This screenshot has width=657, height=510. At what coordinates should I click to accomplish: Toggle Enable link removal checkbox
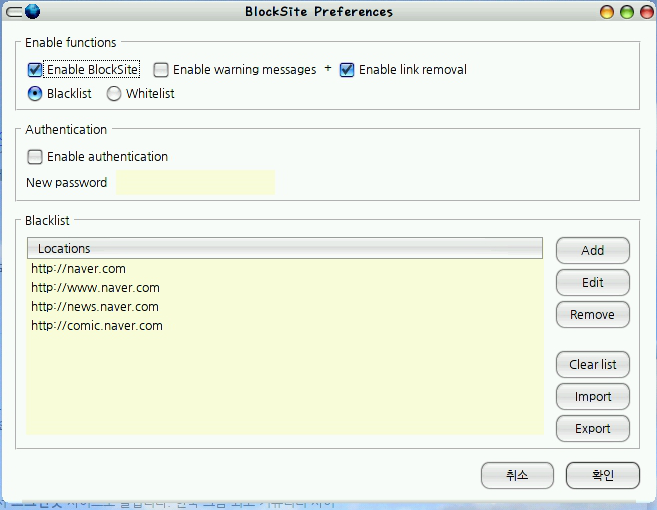pyautogui.click(x=347, y=70)
